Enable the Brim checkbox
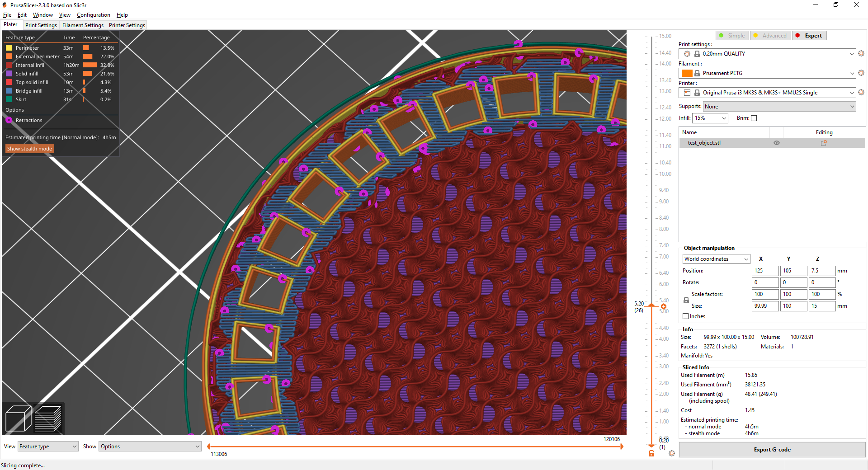 tap(754, 118)
